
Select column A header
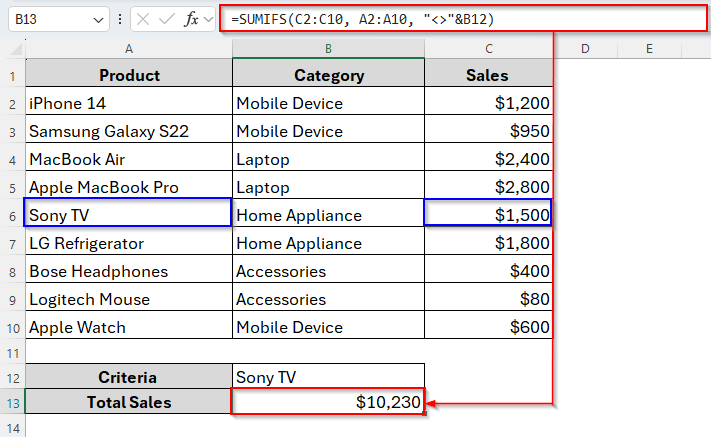[x=129, y=49]
